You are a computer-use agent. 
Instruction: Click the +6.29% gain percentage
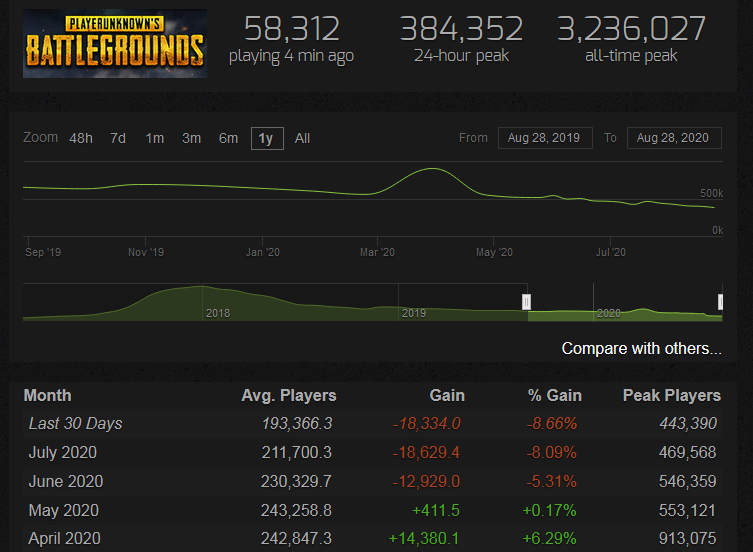(549, 539)
